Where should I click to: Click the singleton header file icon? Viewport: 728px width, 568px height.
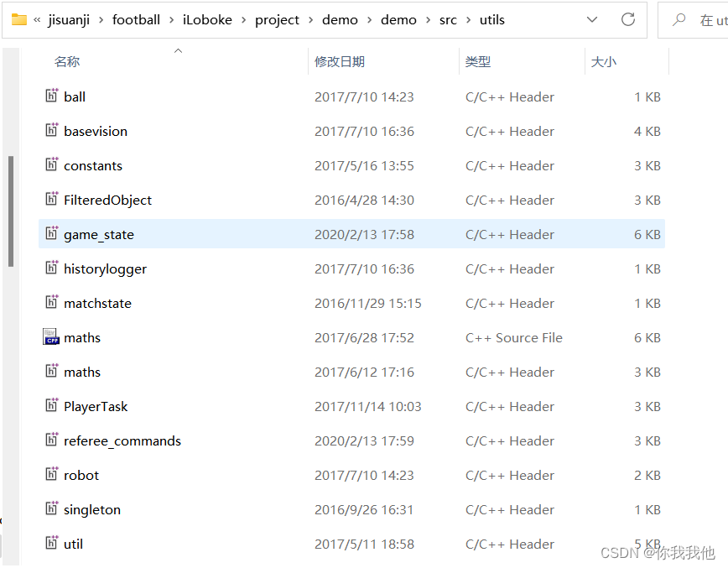pyautogui.click(x=51, y=509)
